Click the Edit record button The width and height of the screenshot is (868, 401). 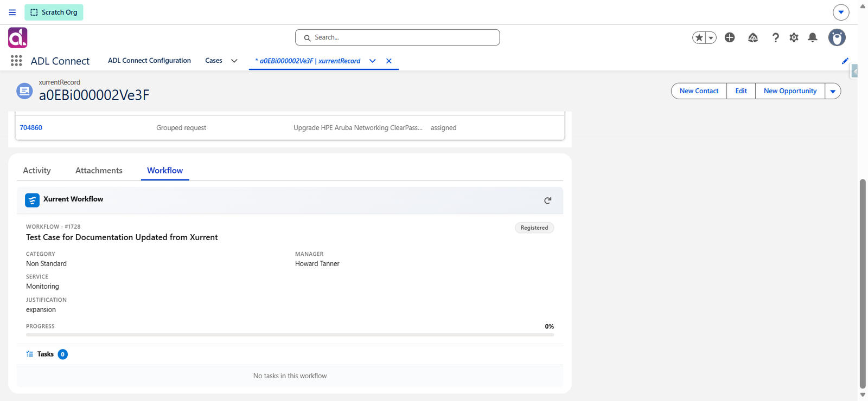(741, 91)
